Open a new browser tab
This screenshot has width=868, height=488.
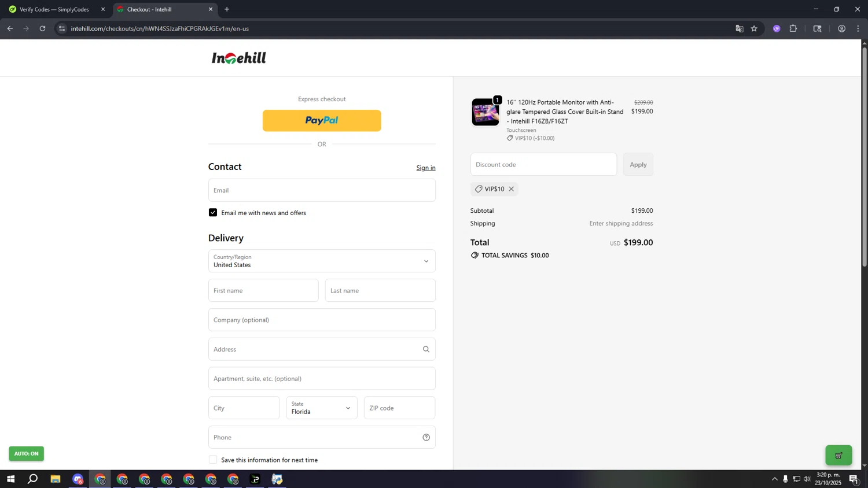pyautogui.click(x=227, y=9)
